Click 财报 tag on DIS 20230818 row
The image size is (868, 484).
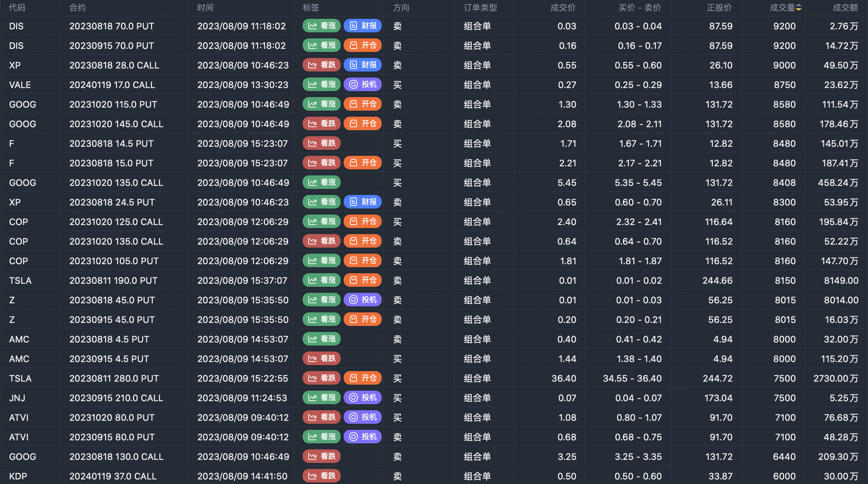[x=363, y=26]
